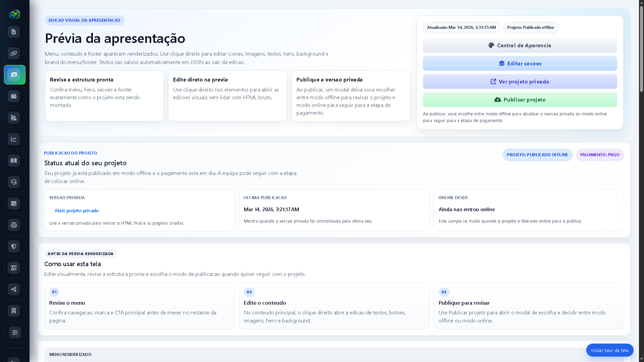
Task: Click the shield security sidebar icon
Action: pos(14,246)
